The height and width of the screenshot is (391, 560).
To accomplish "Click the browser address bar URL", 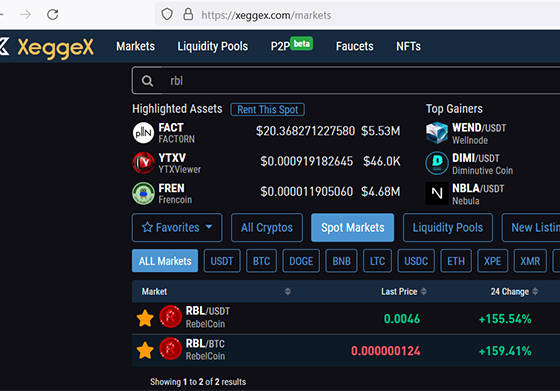I will pos(266,15).
